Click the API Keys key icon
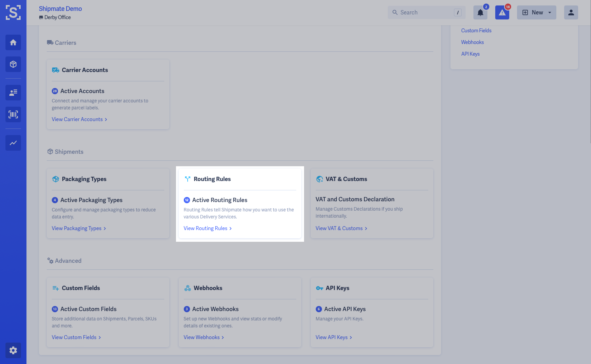Image resolution: width=591 pixels, height=364 pixels. pyautogui.click(x=320, y=288)
